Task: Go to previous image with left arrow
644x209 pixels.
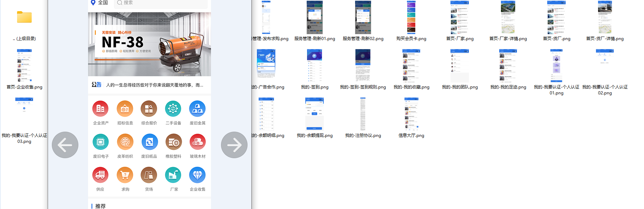Action: point(65,145)
